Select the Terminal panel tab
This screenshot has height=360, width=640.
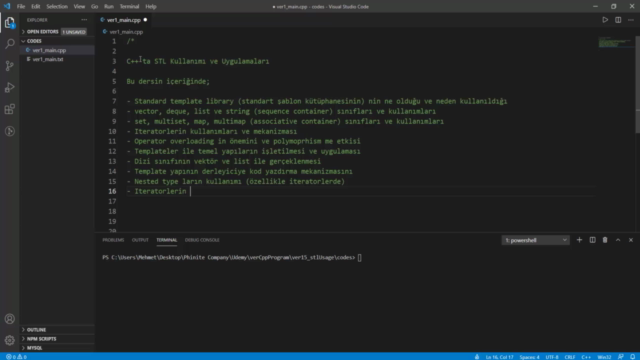pos(167,240)
